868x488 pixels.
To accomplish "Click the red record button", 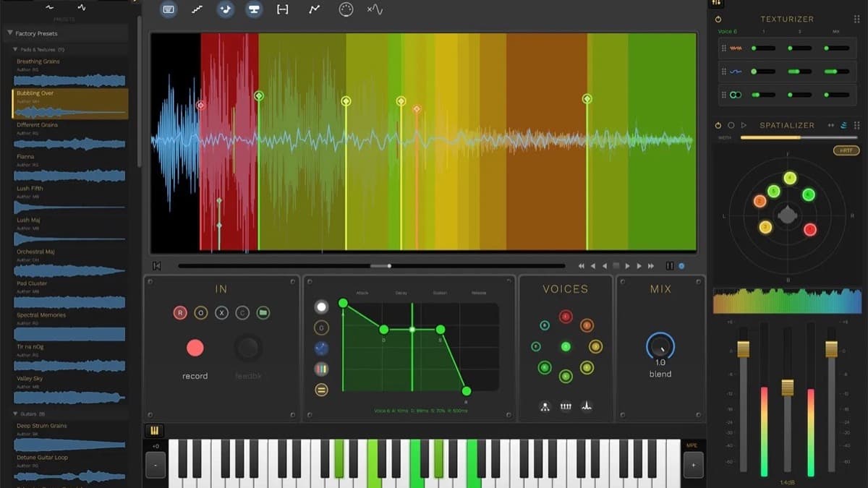I will (195, 348).
